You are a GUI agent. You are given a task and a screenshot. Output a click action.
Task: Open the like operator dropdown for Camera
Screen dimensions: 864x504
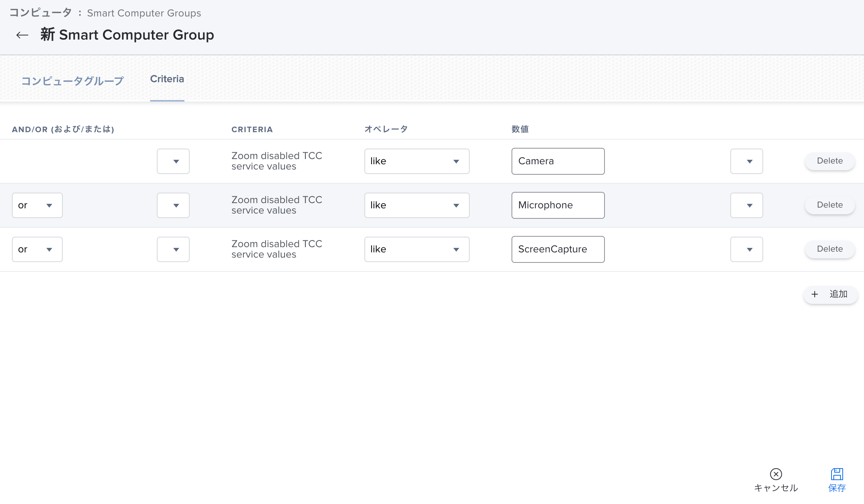pos(417,161)
